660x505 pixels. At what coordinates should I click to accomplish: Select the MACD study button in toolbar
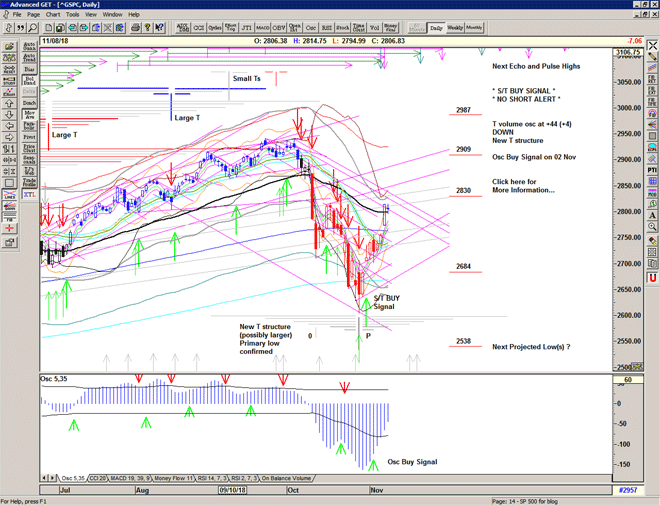263,28
